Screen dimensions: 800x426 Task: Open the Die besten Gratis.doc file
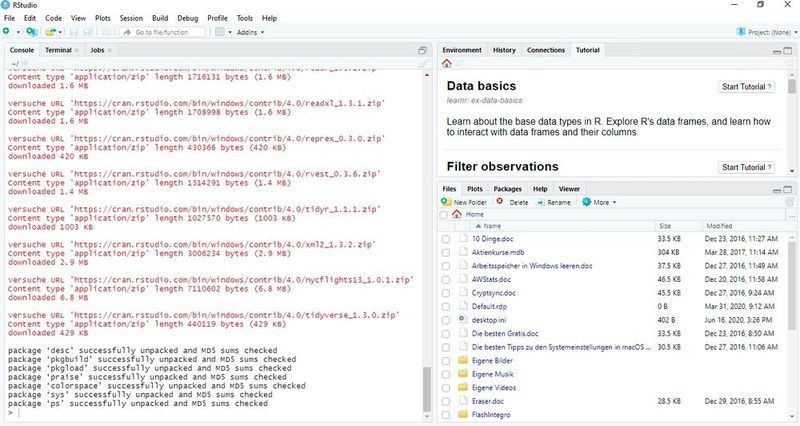click(505, 334)
